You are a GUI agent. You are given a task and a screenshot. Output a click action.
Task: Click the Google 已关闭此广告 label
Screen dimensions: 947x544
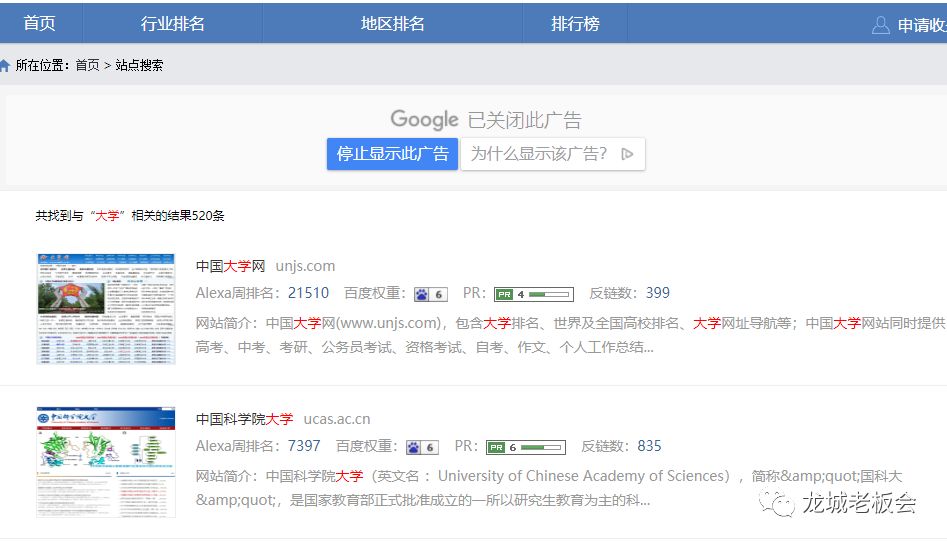tap(486, 120)
